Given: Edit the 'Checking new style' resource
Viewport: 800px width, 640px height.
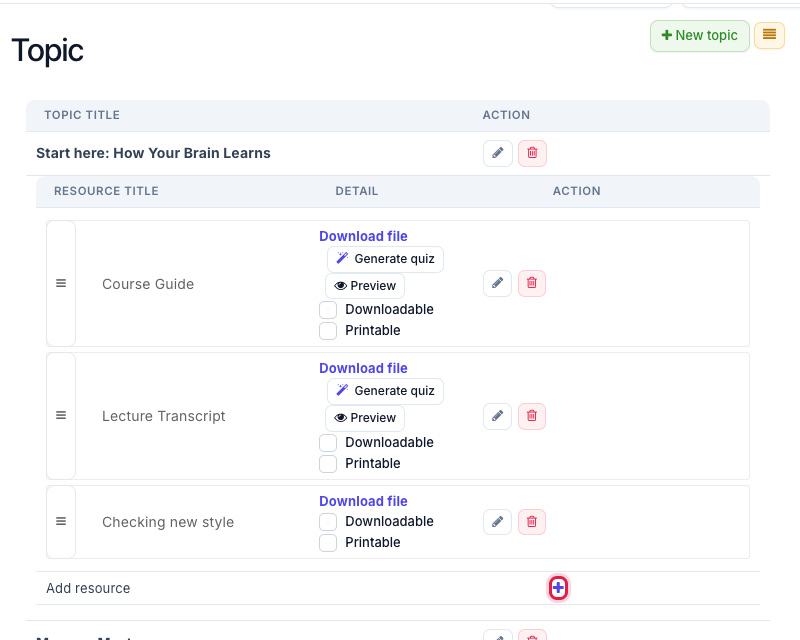Looking at the screenshot, I should tap(497, 522).
